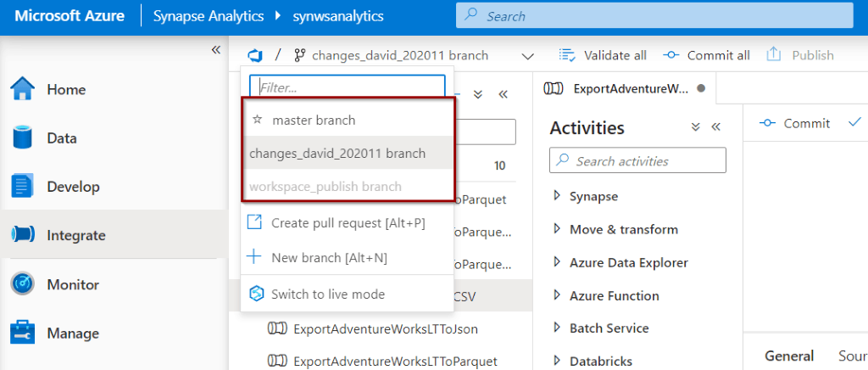868x370 pixels.
Task: Click the Create pull request icon
Action: click(253, 223)
